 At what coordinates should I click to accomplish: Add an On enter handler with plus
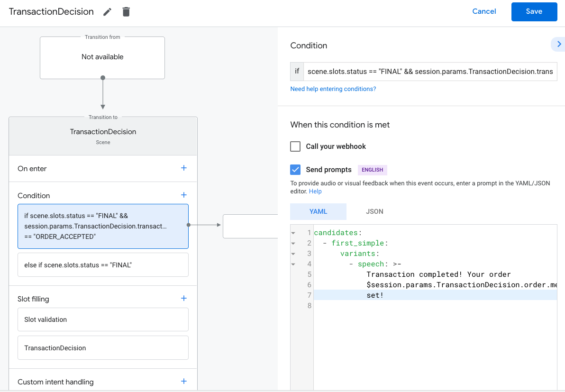(184, 168)
